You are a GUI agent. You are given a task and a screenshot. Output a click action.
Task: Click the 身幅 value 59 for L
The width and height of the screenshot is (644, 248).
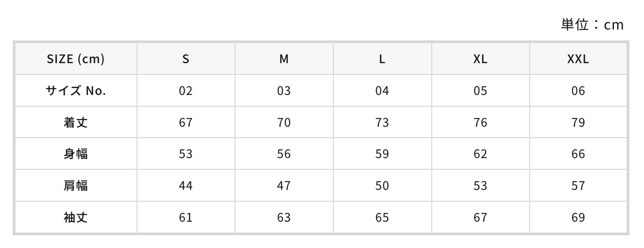tap(382, 154)
